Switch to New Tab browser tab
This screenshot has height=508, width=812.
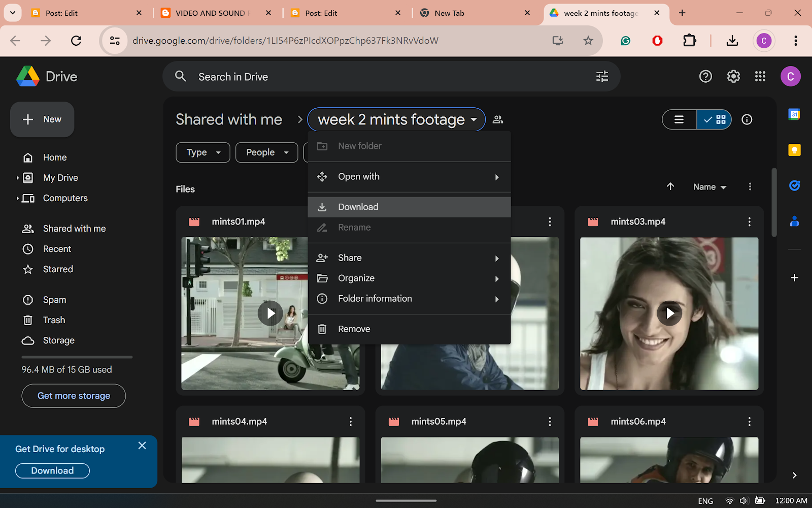coord(475,13)
